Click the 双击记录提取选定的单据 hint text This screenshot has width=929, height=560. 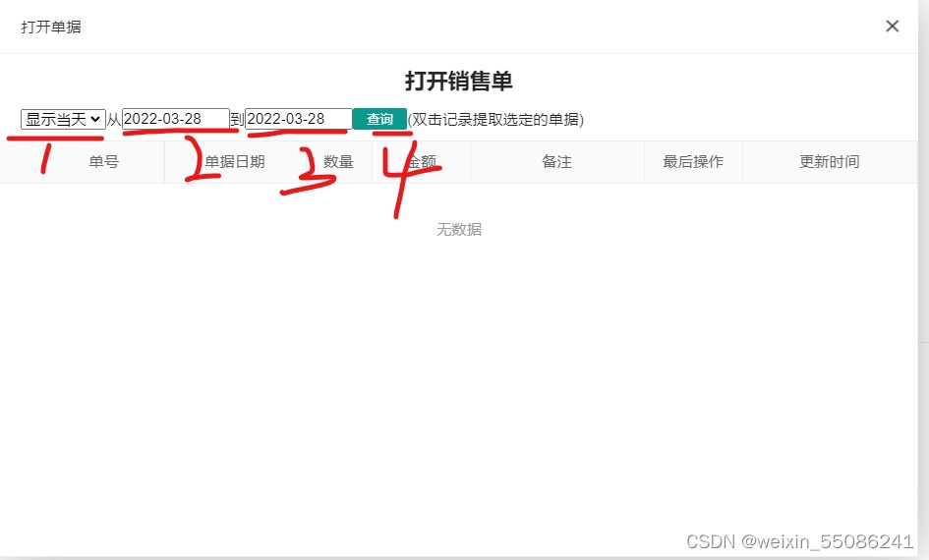click(x=495, y=120)
